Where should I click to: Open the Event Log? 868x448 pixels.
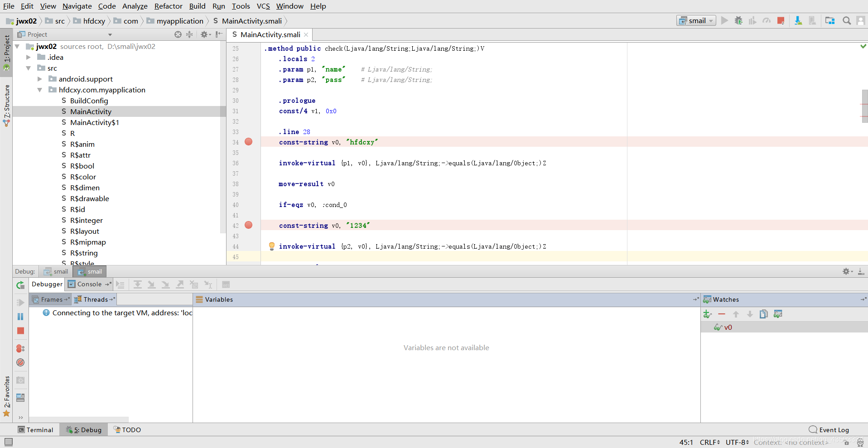tap(829, 430)
